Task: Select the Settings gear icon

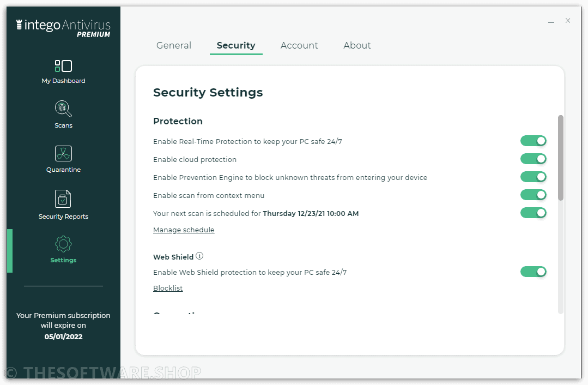Action: [x=63, y=244]
